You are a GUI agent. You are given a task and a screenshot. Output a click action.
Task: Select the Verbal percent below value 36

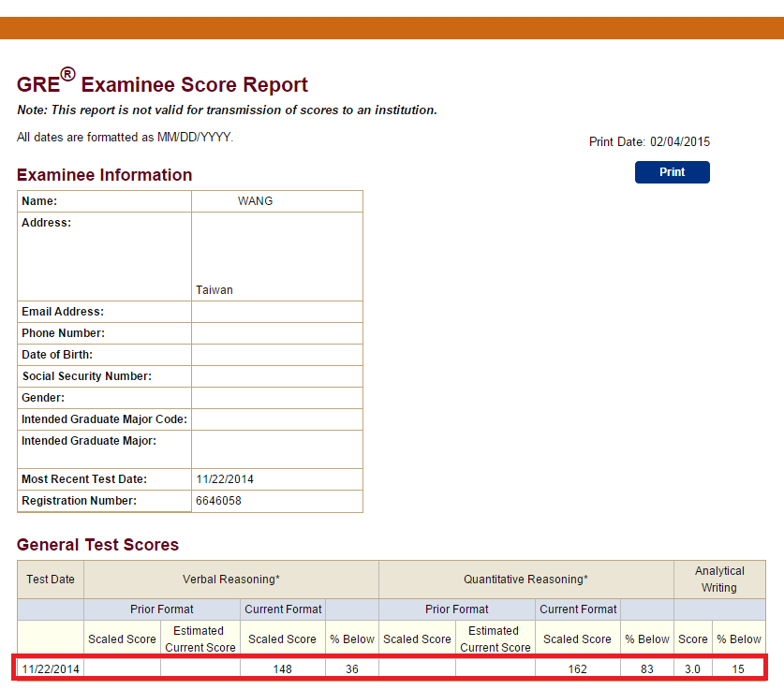[352, 669]
